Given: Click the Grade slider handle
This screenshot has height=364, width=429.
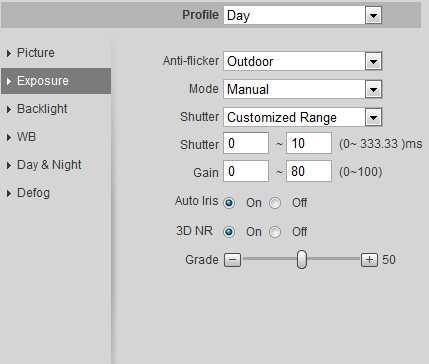Looking at the screenshot, I should pyautogui.click(x=302, y=259).
